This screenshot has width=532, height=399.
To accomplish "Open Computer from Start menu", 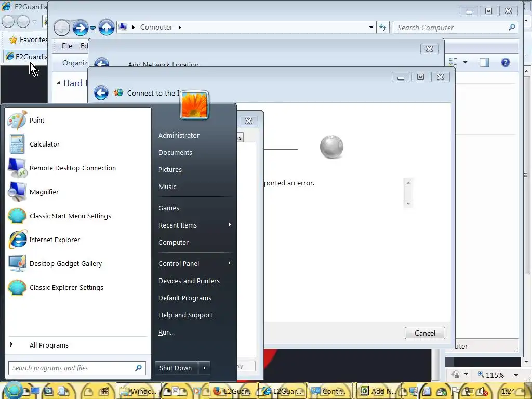I will click(x=174, y=242).
